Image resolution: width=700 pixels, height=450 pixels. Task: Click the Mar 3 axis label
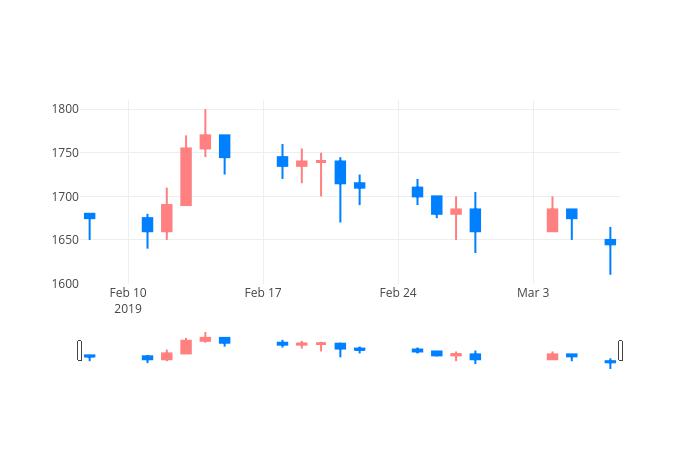click(533, 293)
